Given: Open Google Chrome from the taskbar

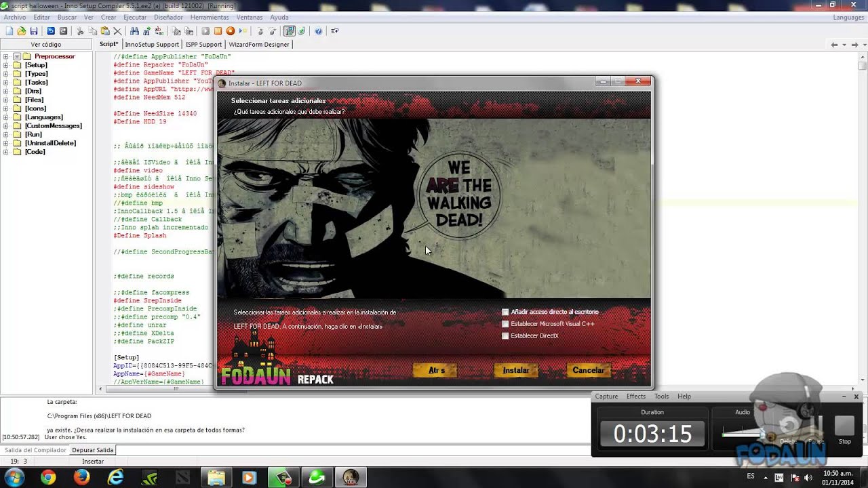Looking at the screenshot, I should [48, 478].
